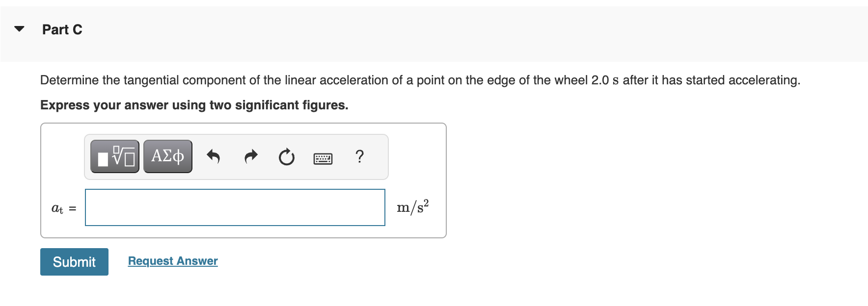This screenshot has width=868, height=306.
Task: Click the Part C title text
Action: coord(62,29)
